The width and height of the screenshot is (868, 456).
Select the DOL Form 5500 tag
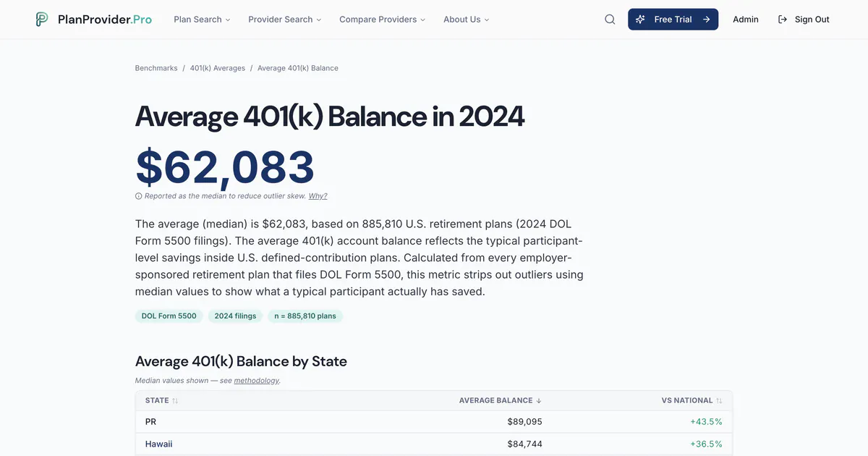pos(169,316)
